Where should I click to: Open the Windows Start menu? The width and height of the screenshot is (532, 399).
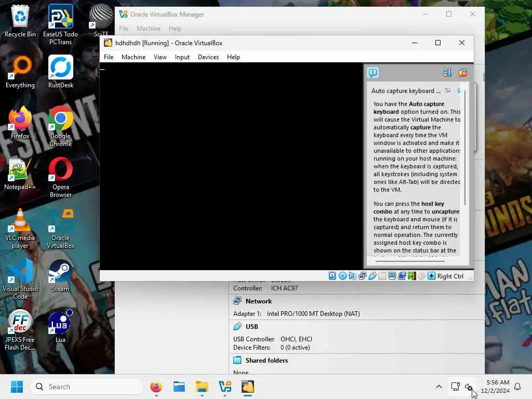(17, 387)
